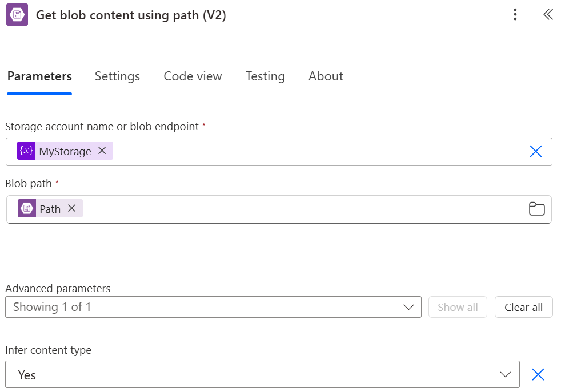This screenshot has height=392, width=565.
Task: Click the Azure Blob connector icon in header
Action: coord(17,15)
